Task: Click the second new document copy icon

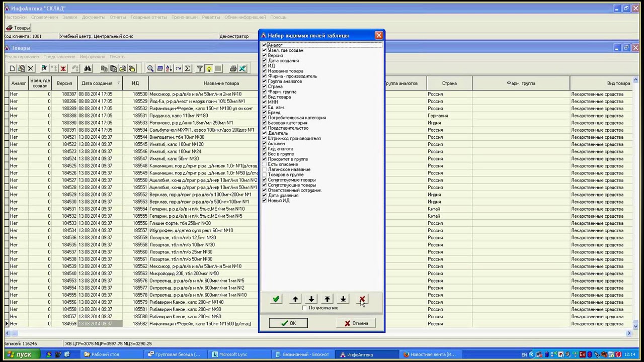Action: [21, 68]
